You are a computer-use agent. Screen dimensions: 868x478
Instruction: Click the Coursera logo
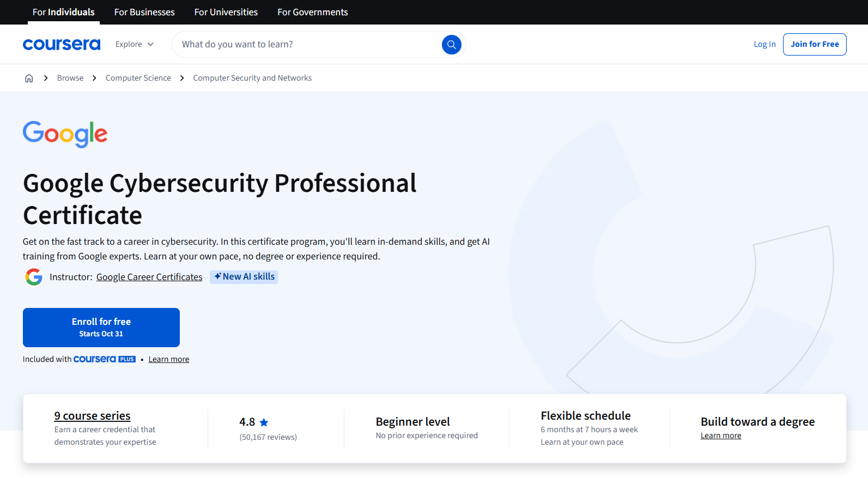pos(62,44)
